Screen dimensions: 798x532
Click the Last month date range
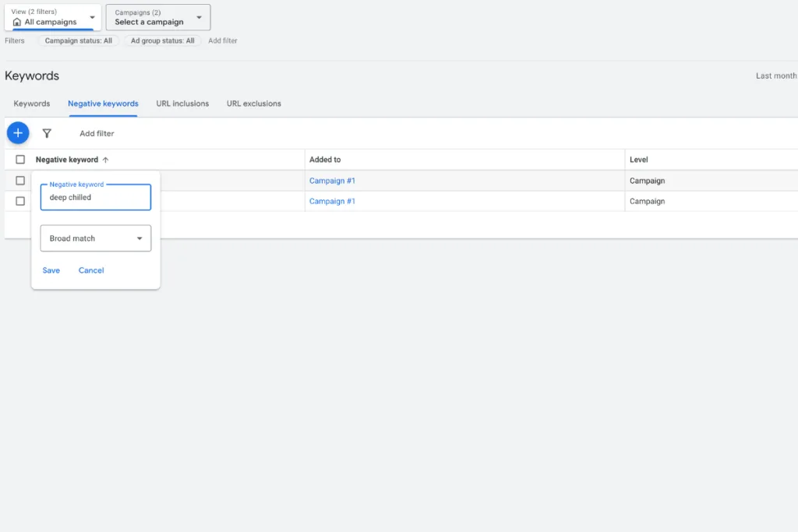coord(776,76)
